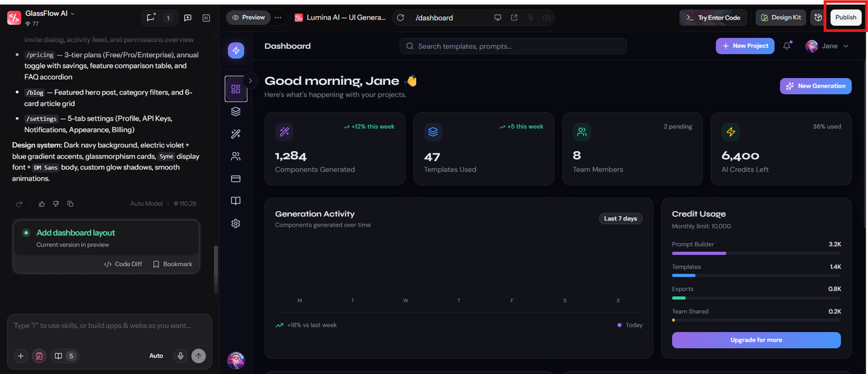The width and height of the screenshot is (868, 374).
Task: Thumbs down the assistant response
Action: [x=56, y=204]
